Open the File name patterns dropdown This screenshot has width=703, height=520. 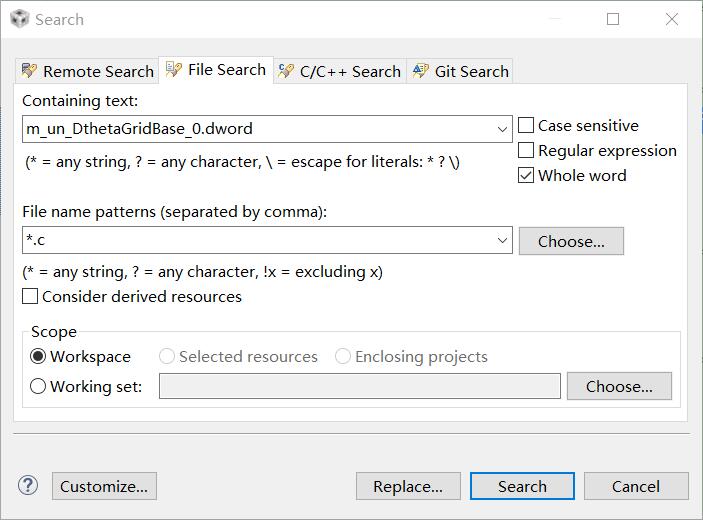coord(502,241)
